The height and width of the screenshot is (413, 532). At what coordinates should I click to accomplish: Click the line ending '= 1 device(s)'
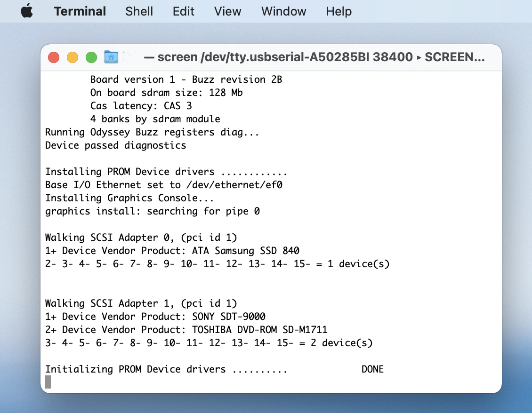217,264
